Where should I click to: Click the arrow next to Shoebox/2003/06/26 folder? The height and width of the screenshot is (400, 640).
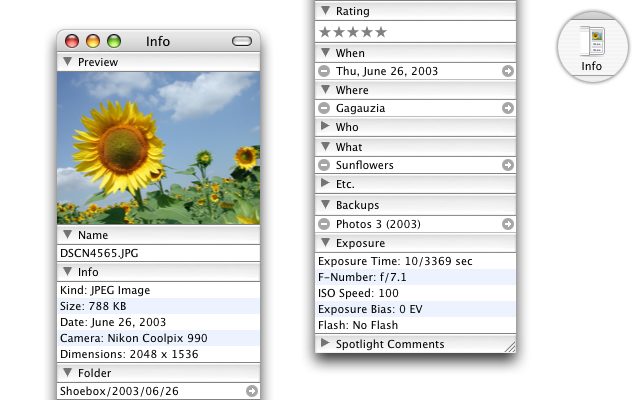click(251, 391)
